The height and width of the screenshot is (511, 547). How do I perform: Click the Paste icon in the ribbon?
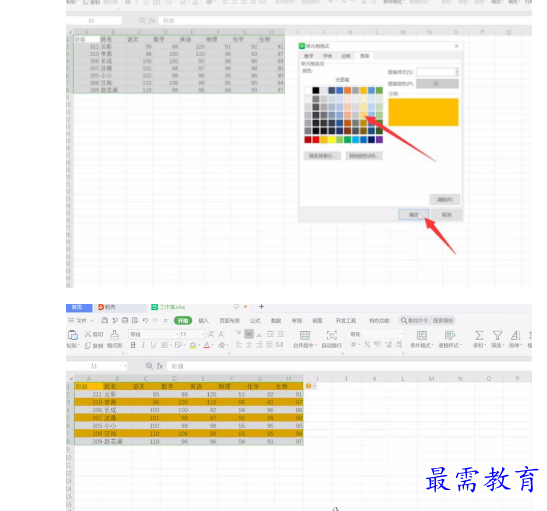tap(73, 335)
